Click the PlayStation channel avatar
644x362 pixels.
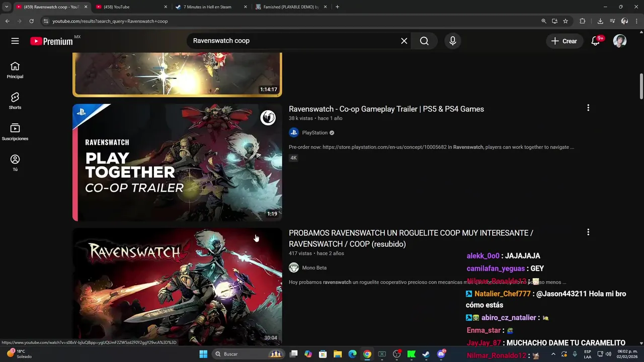coord(294,133)
